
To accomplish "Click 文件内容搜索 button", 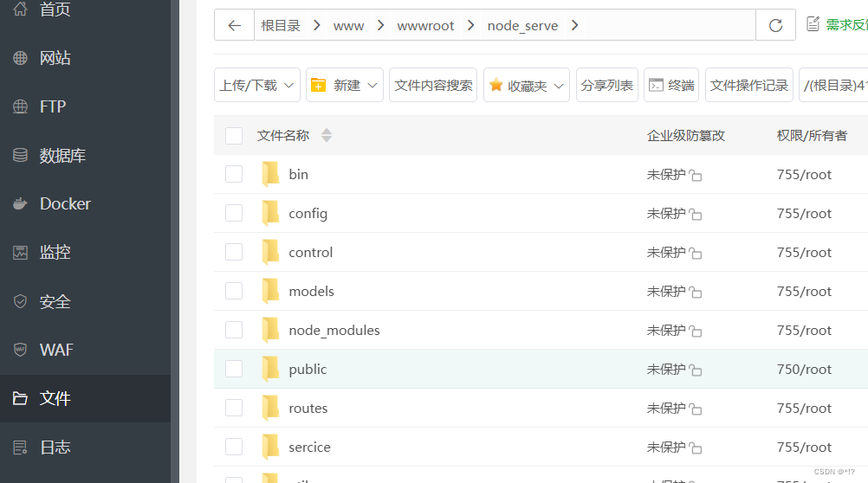I will [x=433, y=85].
